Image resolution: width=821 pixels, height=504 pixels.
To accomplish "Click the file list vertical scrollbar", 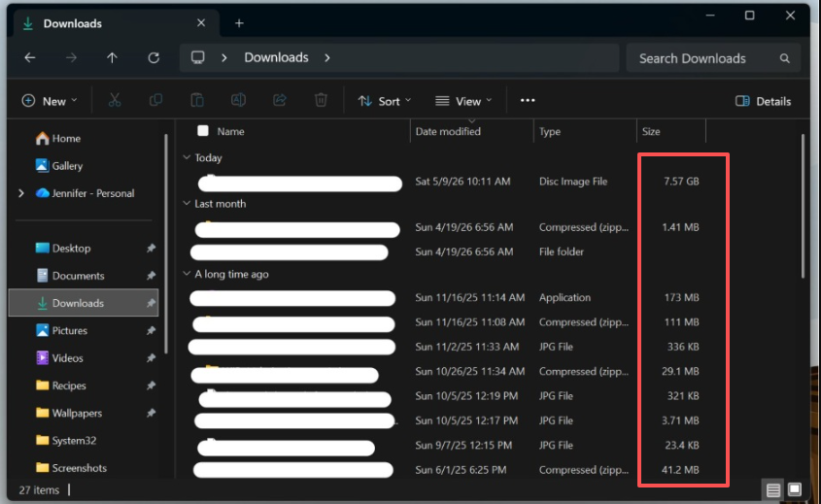I will [803, 206].
